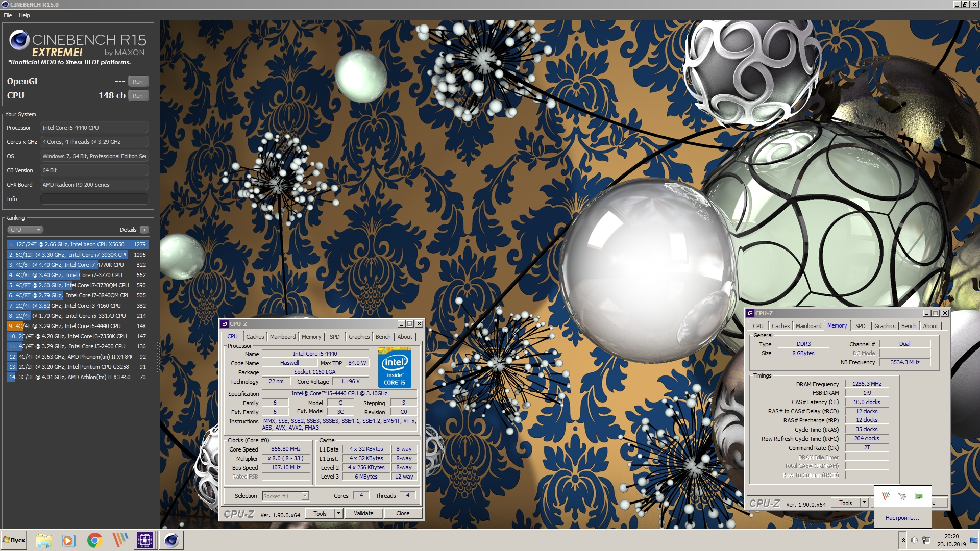Click the Intel Core i5 logo in CPU-Z
Viewport: 980px width, 551px height.
[395, 367]
